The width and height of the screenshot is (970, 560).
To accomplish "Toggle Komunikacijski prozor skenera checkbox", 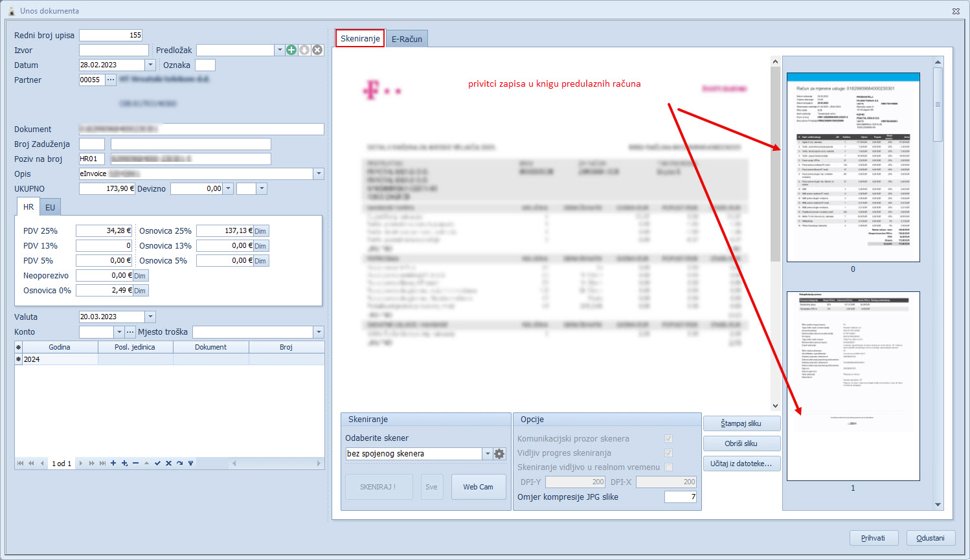I will point(668,439).
